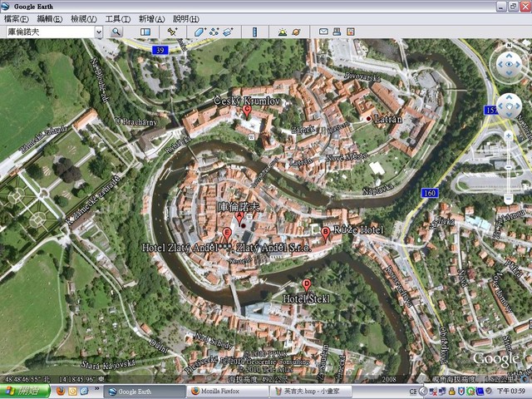Expand the quick launch chevron
The height and width of the screenshot is (399, 532).
click(96, 388)
